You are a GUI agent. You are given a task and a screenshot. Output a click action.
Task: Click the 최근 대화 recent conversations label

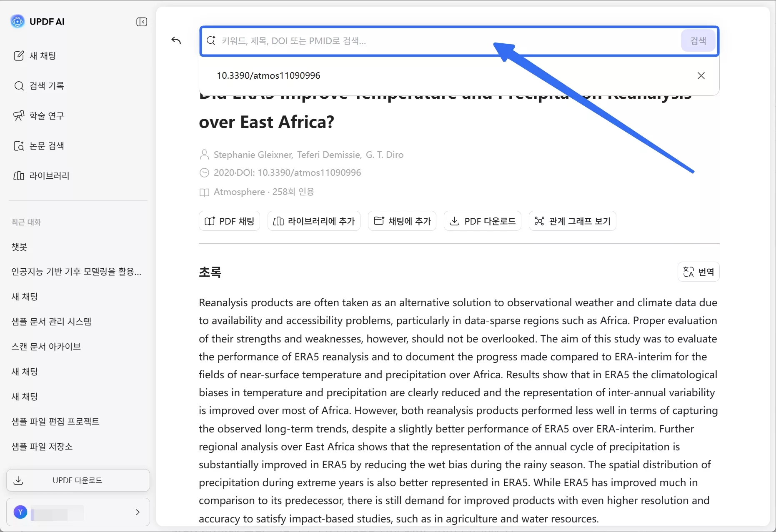point(26,222)
